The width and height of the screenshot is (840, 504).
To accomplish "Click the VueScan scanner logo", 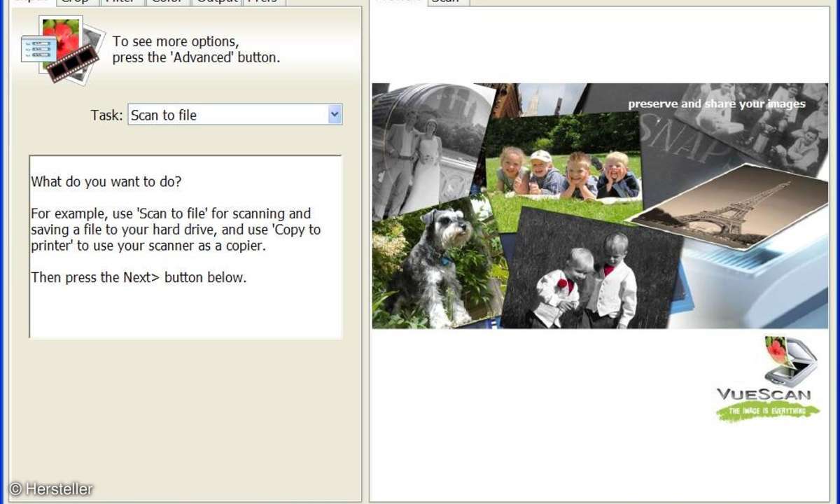I will 768,379.
